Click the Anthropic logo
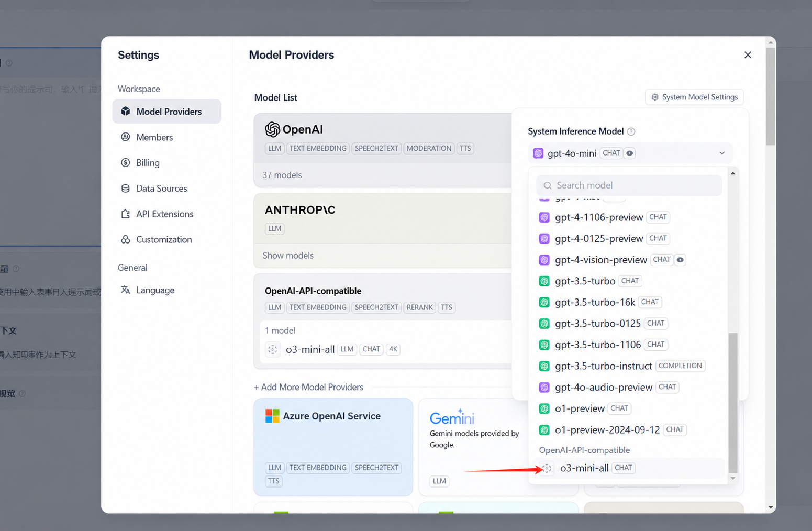This screenshot has width=812, height=531. pyautogui.click(x=300, y=210)
